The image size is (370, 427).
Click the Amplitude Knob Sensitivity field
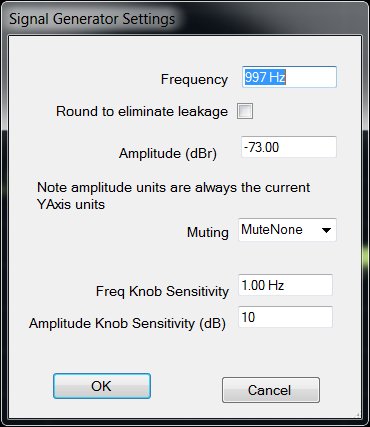click(x=285, y=317)
